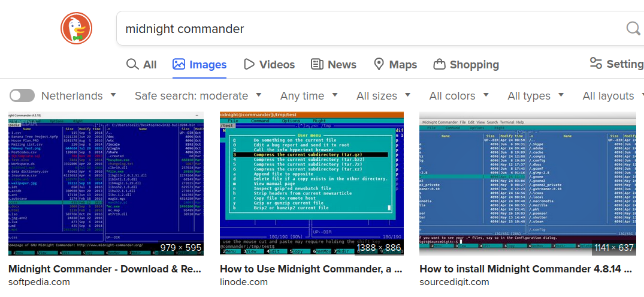This screenshot has height=297, width=644.
Task: Click the Midnight Commander - Download & Re... title
Action: point(105,269)
